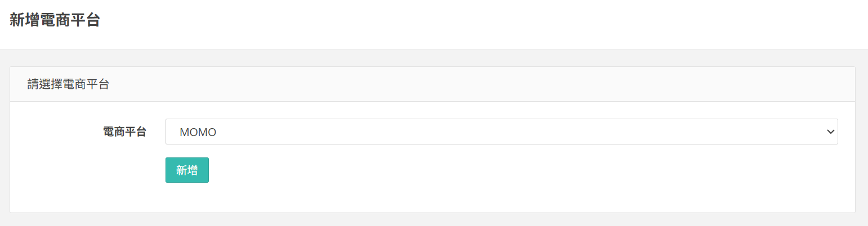Viewport: 868px width, 226px height.
Task: Expand the e-commerce platform selection list
Action: [x=501, y=132]
